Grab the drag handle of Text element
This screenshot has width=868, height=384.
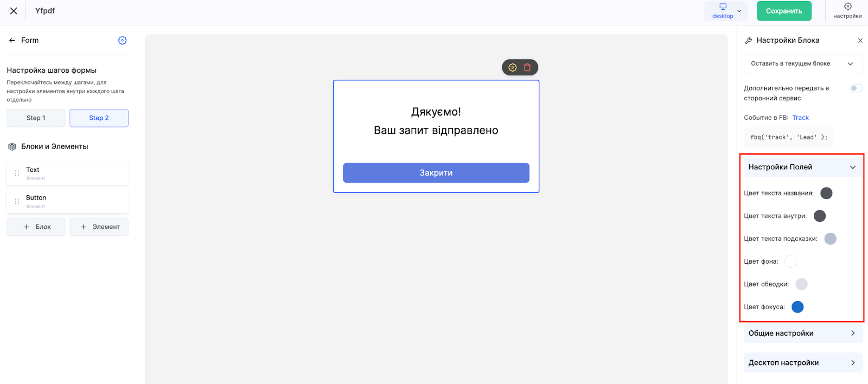pyautogui.click(x=17, y=174)
